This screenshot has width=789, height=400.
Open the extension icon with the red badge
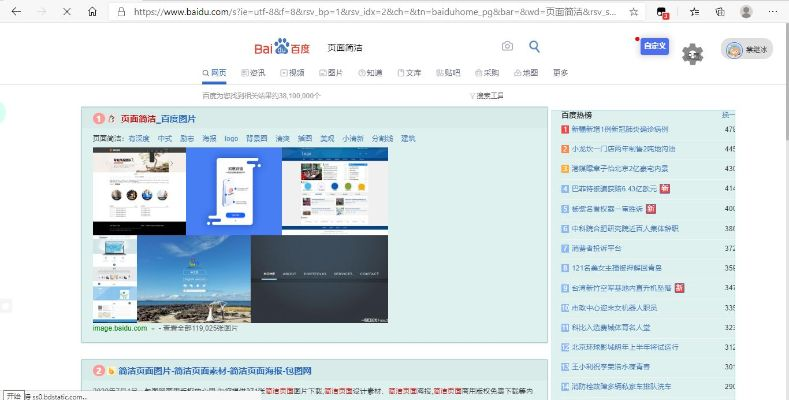(662, 12)
